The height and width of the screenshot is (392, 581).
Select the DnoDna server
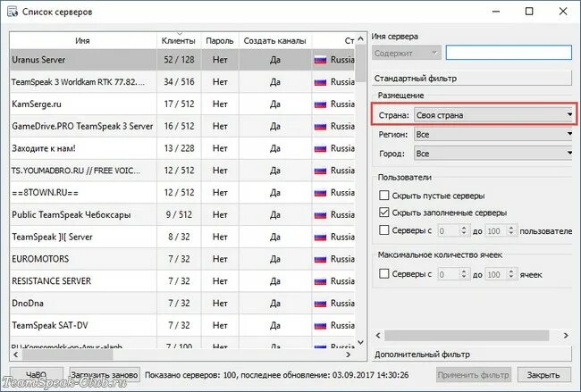182,304
